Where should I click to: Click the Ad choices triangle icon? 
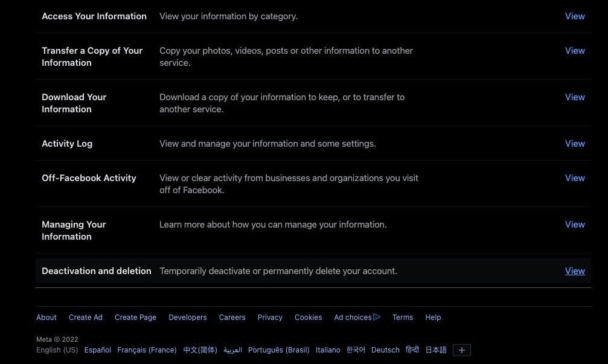click(377, 317)
